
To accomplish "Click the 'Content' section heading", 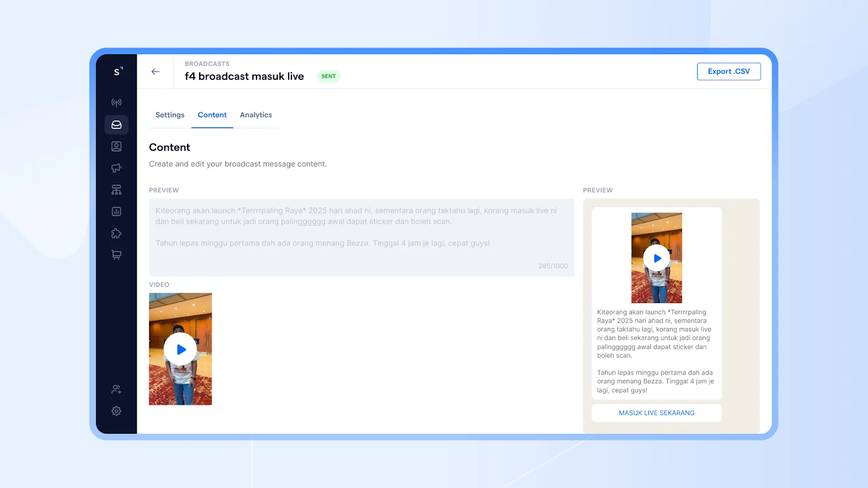I will coord(170,147).
